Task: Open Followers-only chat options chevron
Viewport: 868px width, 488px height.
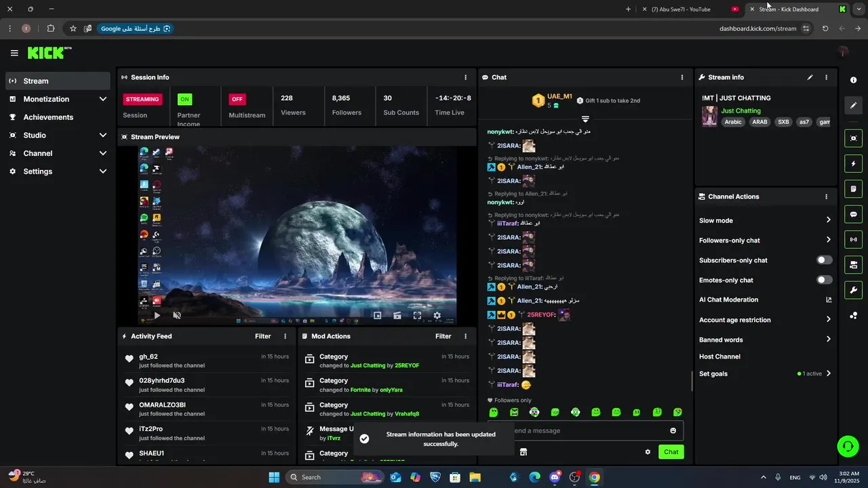Action: [x=828, y=240]
